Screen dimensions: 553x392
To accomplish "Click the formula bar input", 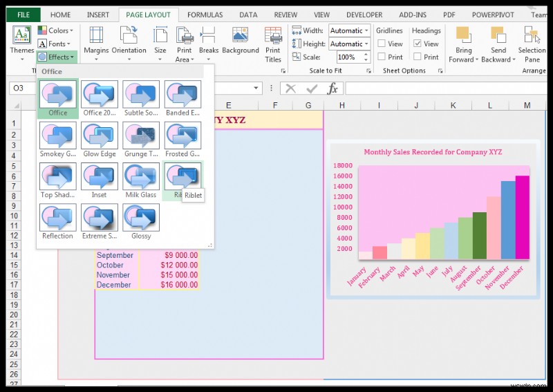I will point(447,88).
